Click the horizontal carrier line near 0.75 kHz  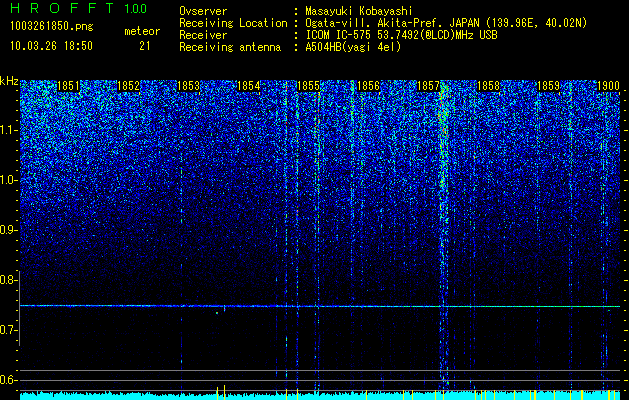pos(320,306)
